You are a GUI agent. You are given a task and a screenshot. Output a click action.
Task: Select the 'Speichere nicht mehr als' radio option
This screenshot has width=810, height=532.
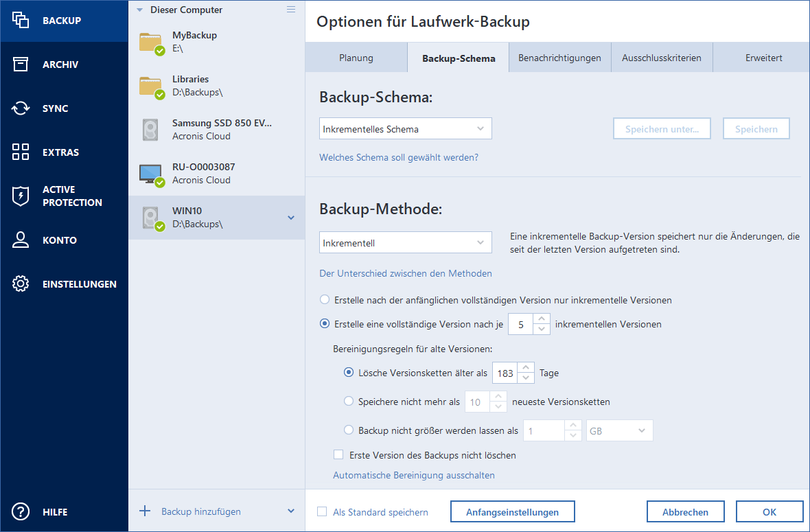(349, 402)
